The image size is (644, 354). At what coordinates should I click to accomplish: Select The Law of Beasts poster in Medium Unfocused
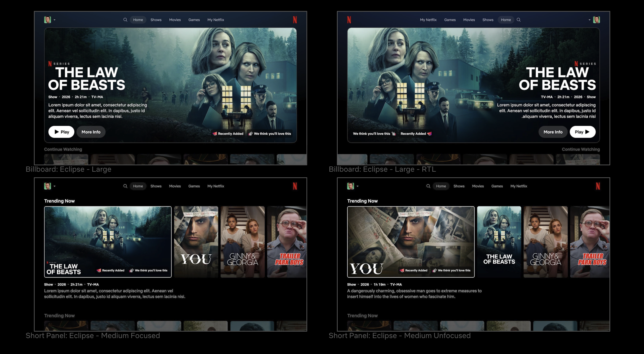click(499, 242)
